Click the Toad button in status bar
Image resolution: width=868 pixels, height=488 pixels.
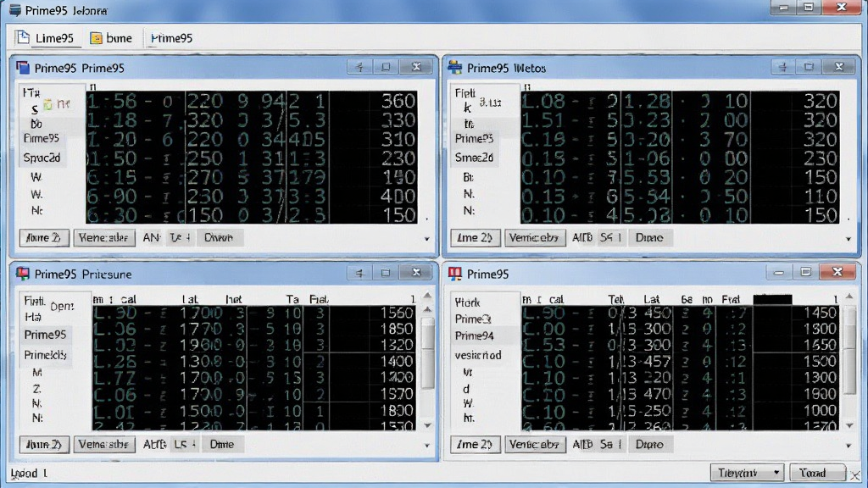[x=816, y=473]
